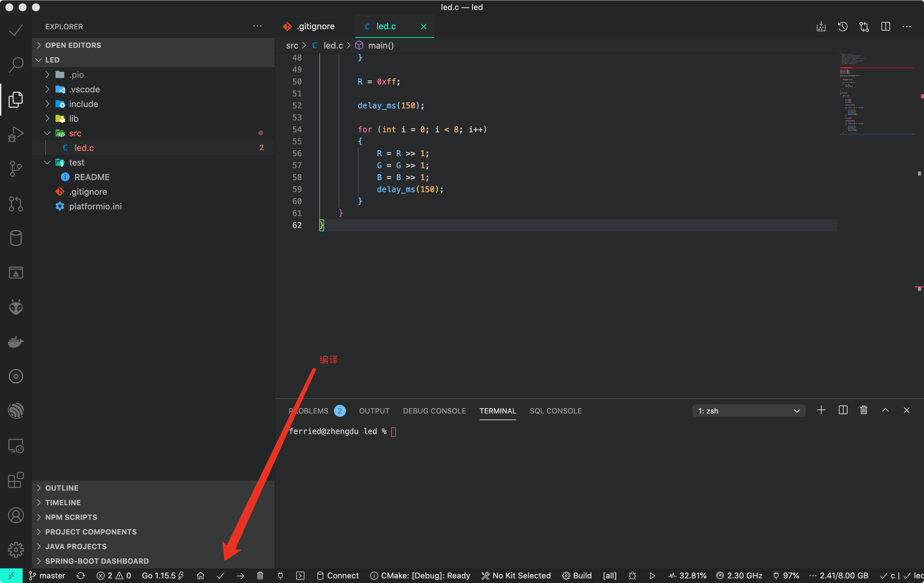
Task: Collapse the LED project root
Action: pos(153,60)
